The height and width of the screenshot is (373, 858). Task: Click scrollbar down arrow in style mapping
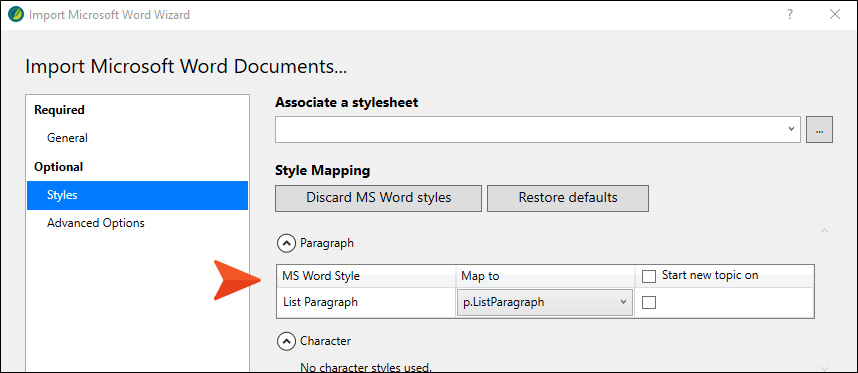coord(825,369)
